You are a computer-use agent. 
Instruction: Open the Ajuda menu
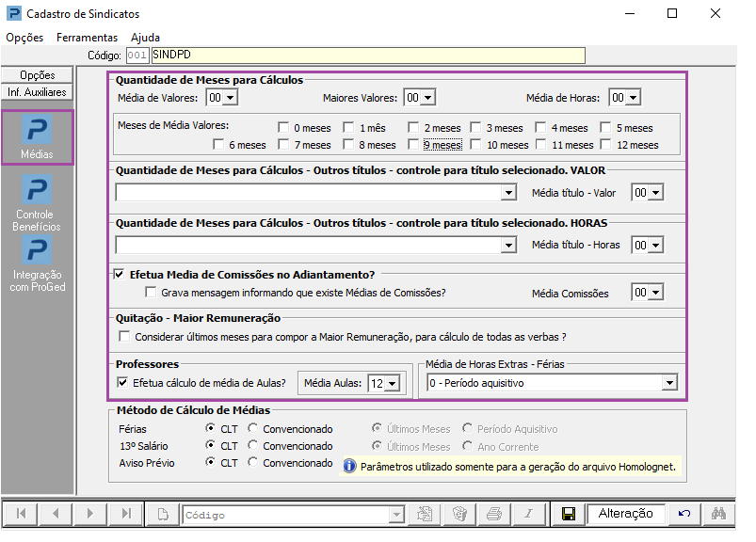(145, 38)
